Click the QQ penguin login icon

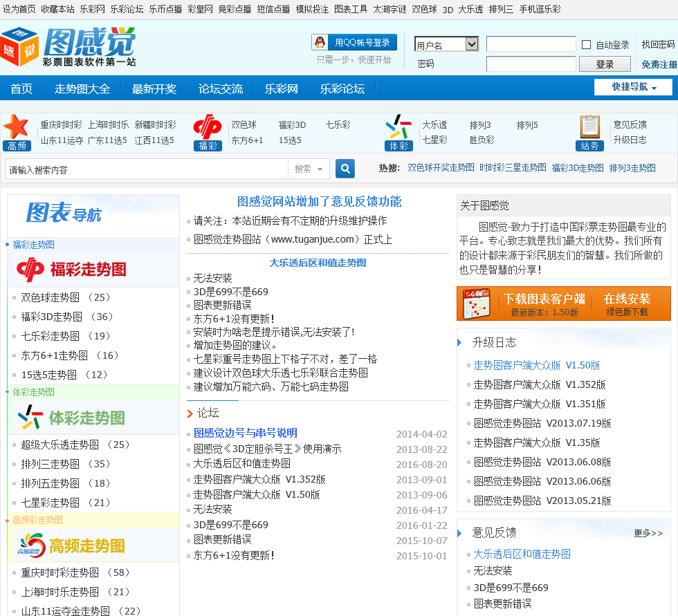pos(320,42)
